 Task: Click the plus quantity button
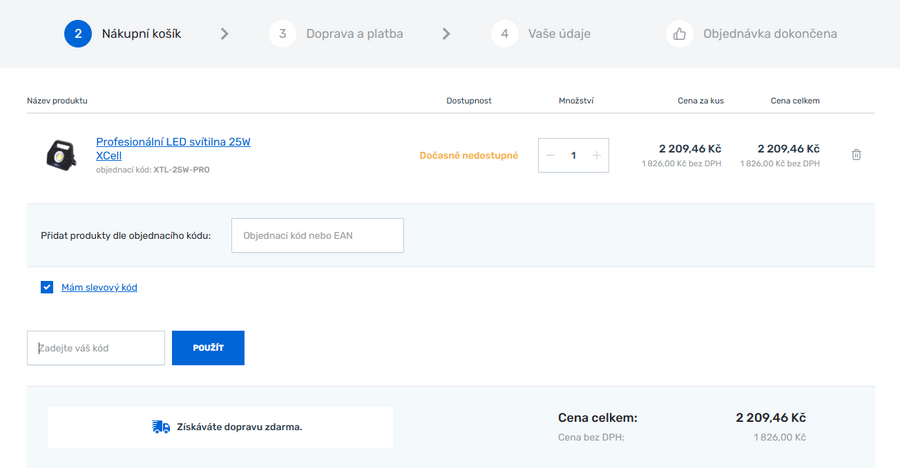(x=597, y=155)
